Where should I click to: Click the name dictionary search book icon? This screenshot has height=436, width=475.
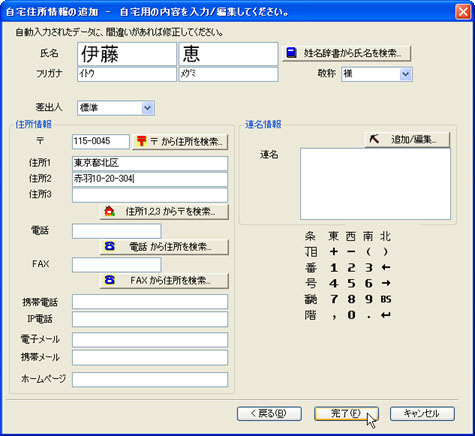(291, 53)
